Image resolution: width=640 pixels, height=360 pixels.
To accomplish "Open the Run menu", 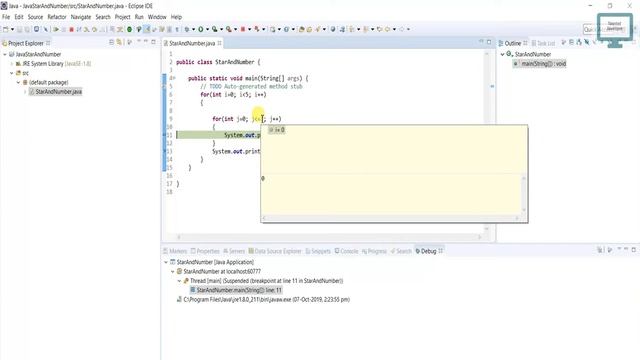I will pos(139,17).
